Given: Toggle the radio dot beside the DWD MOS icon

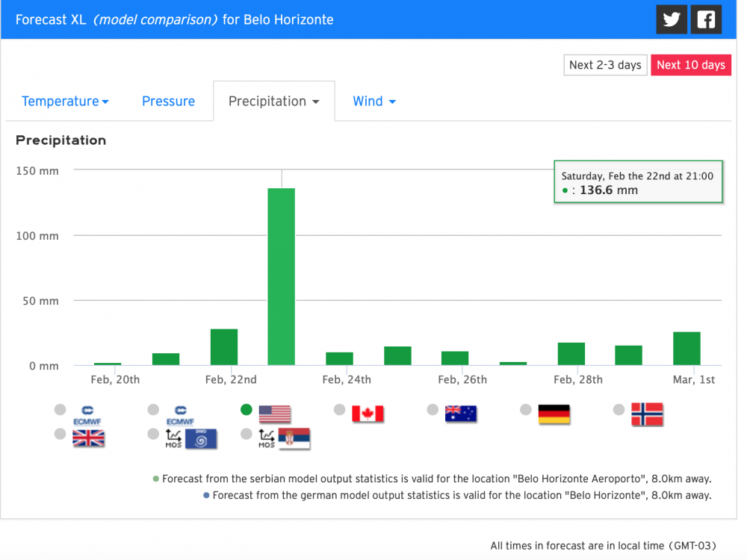Looking at the screenshot, I should pos(153,434).
